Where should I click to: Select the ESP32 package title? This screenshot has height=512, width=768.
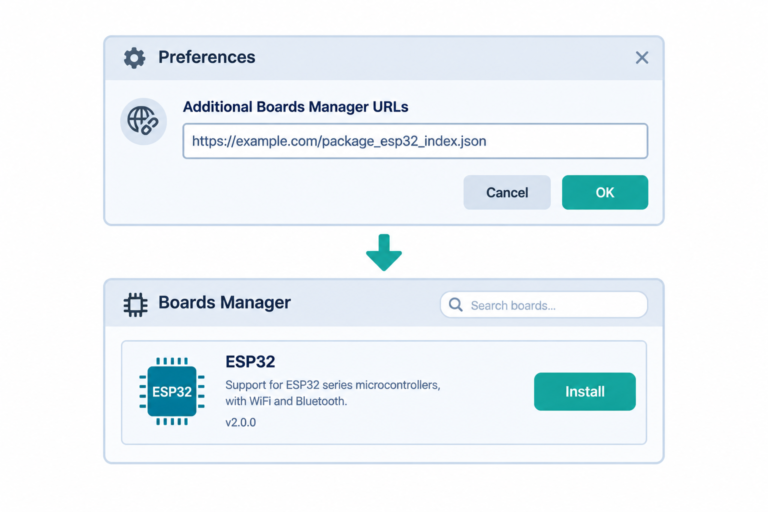pyautogui.click(x=250, y=362)
